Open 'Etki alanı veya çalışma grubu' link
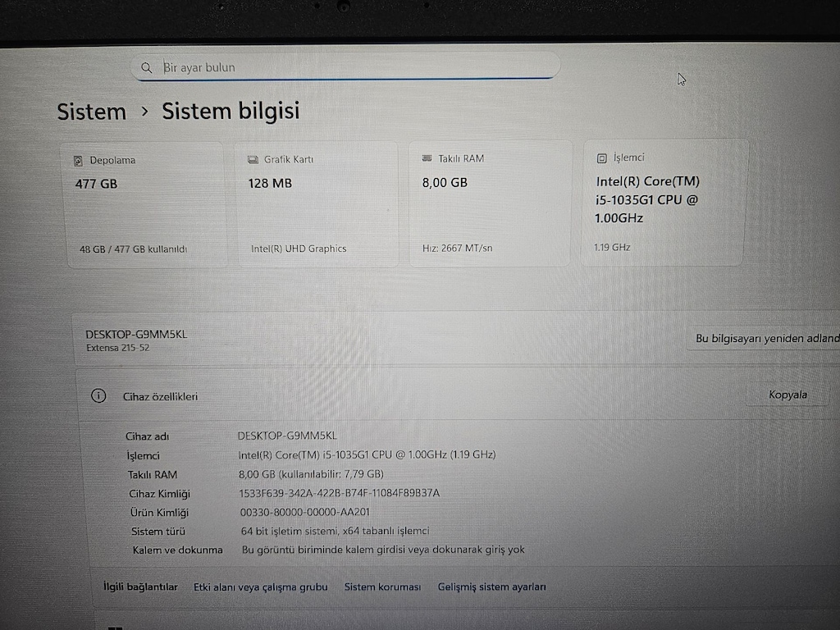This screenshot has height=630, width=840. 260,587
